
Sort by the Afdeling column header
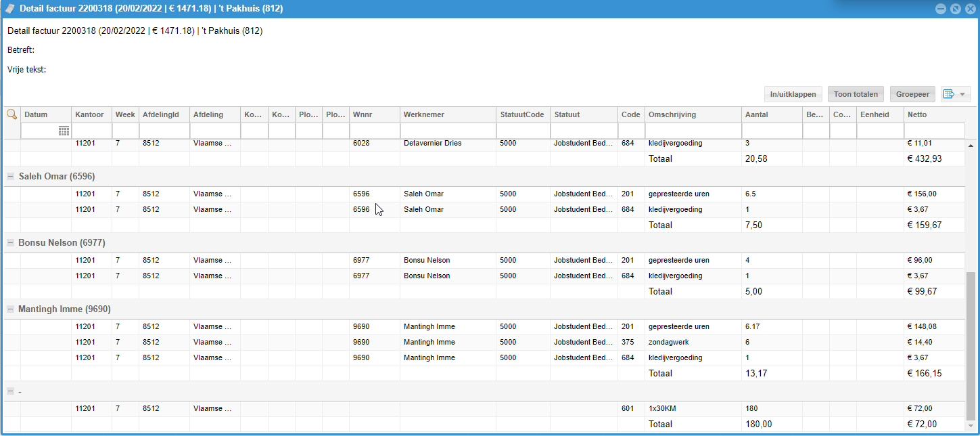[215, 114]
